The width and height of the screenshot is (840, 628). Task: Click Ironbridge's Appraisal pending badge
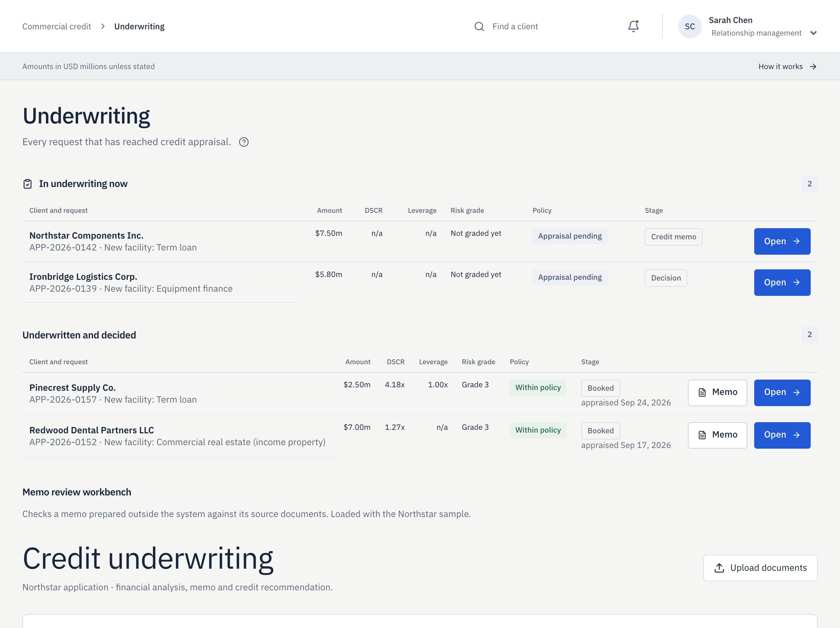tap(570, 277)
